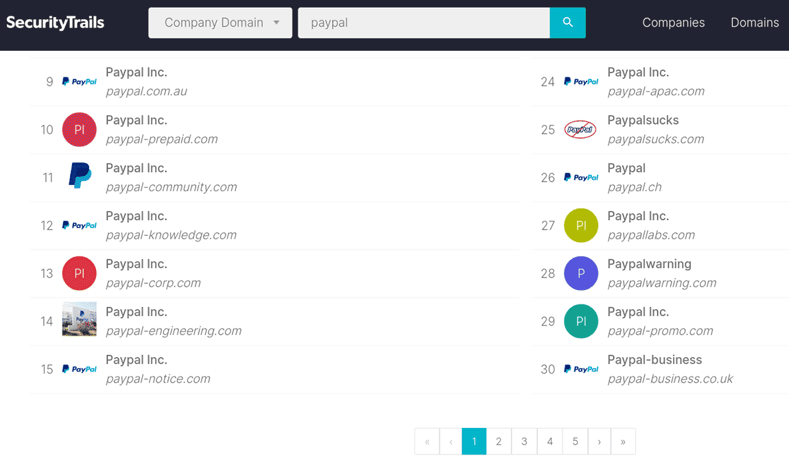789x469 pixels.
Task: Open the Company Domain dropdown
Action: tap(220, 23)
